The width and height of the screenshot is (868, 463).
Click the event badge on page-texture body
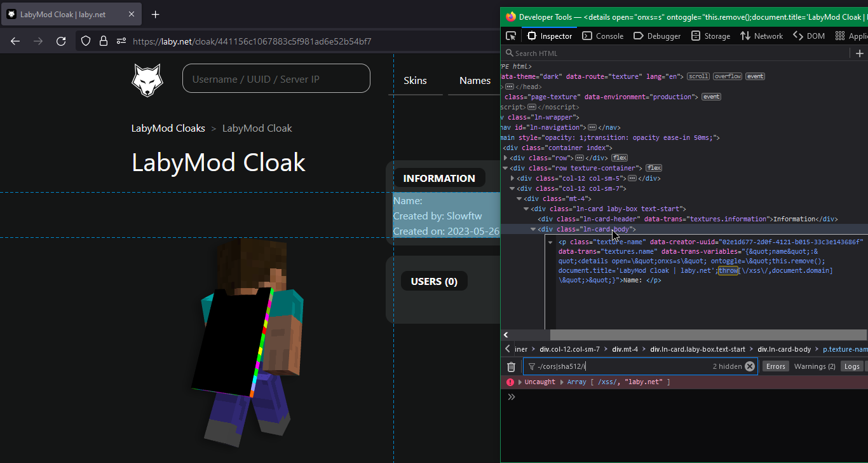click(712, 97)
